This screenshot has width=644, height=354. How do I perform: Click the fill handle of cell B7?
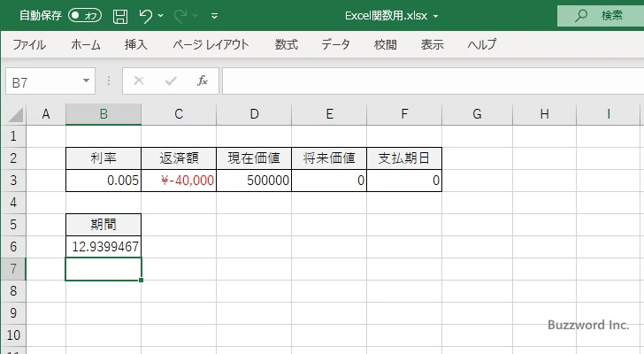tap(142, 280)
